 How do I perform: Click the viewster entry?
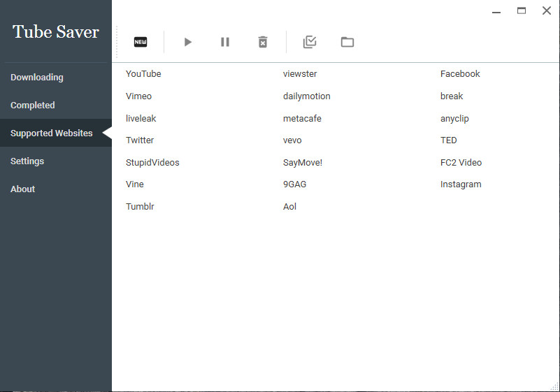tap(300, 74)
